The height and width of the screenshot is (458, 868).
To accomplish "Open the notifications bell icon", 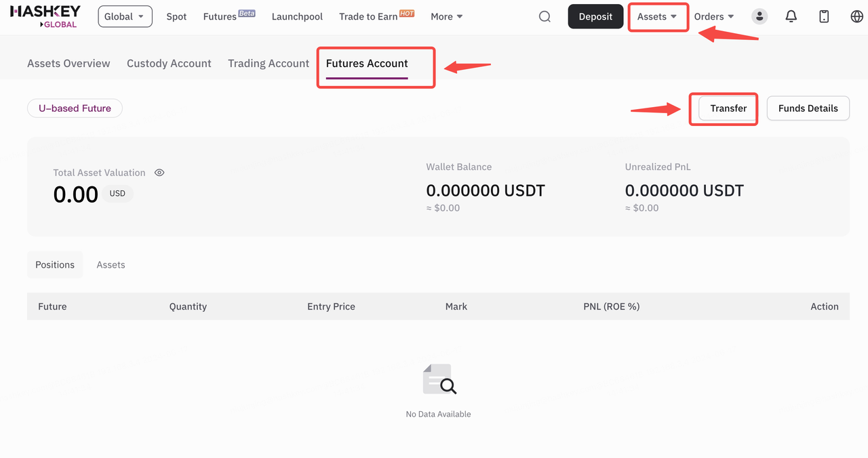I will pos(791,16).
